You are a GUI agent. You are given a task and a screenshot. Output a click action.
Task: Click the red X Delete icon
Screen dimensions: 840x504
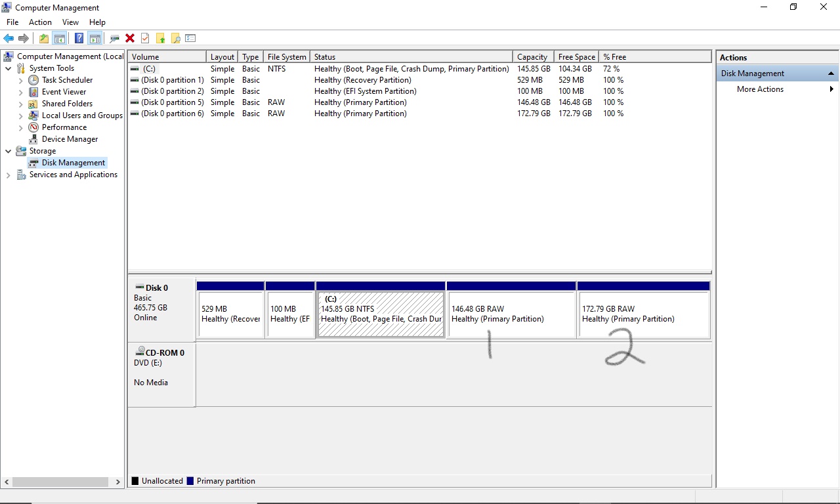130,39
